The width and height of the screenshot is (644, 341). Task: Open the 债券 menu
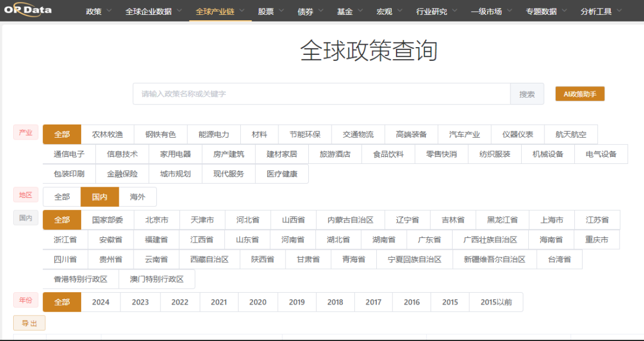click(x=310, y=11)
